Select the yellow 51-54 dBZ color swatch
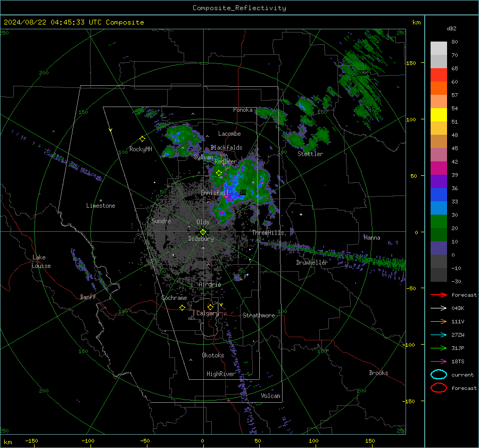Viewport: 479px width, 448px height. (439, 115)
